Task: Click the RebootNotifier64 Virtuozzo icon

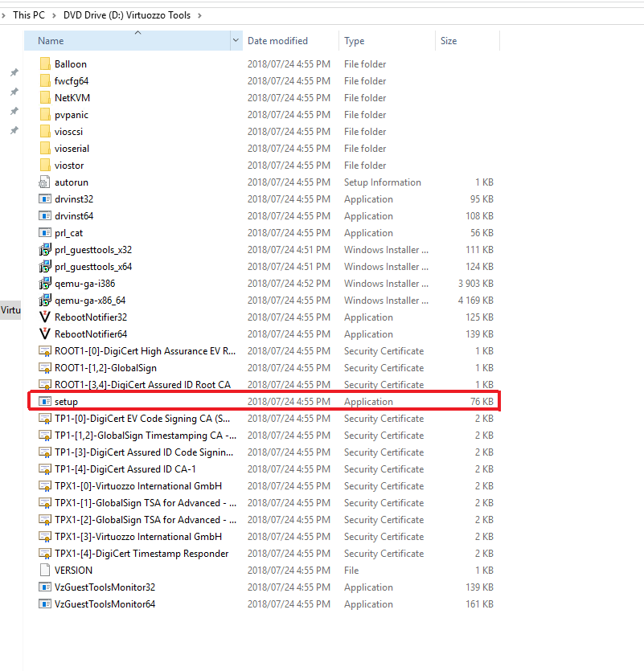Action: click(45, 333)
